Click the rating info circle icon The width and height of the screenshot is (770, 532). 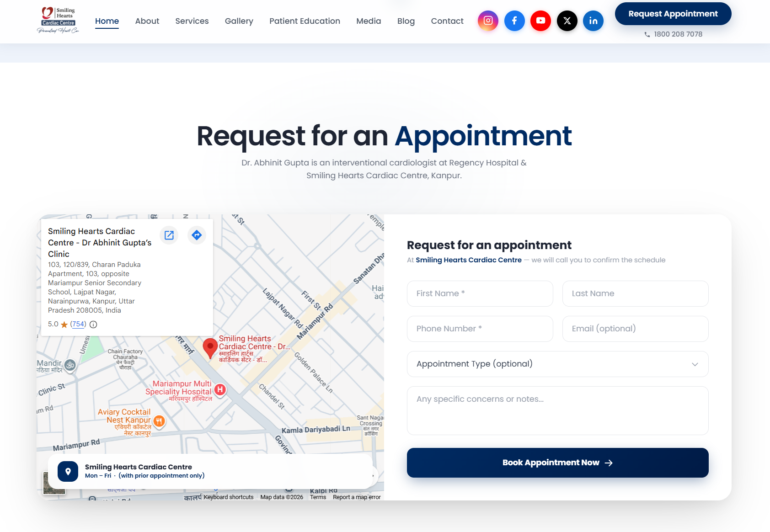point(93,325)
